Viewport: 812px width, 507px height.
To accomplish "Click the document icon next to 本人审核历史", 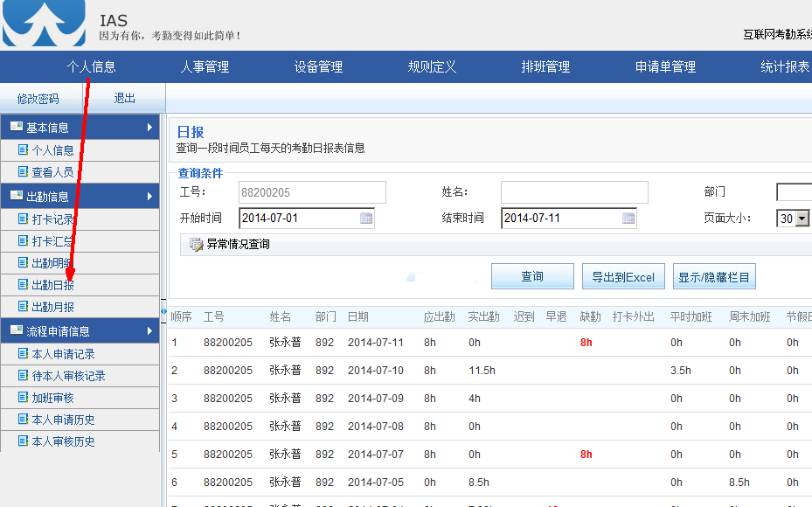I will (x=23, y=441).
